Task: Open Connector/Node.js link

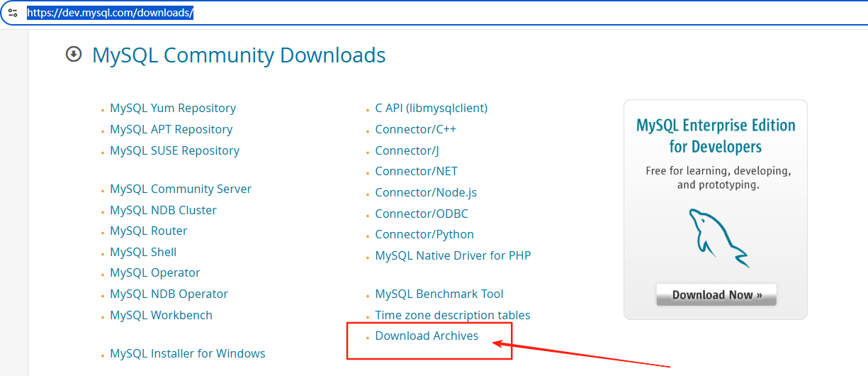Action: coord(426,192)
